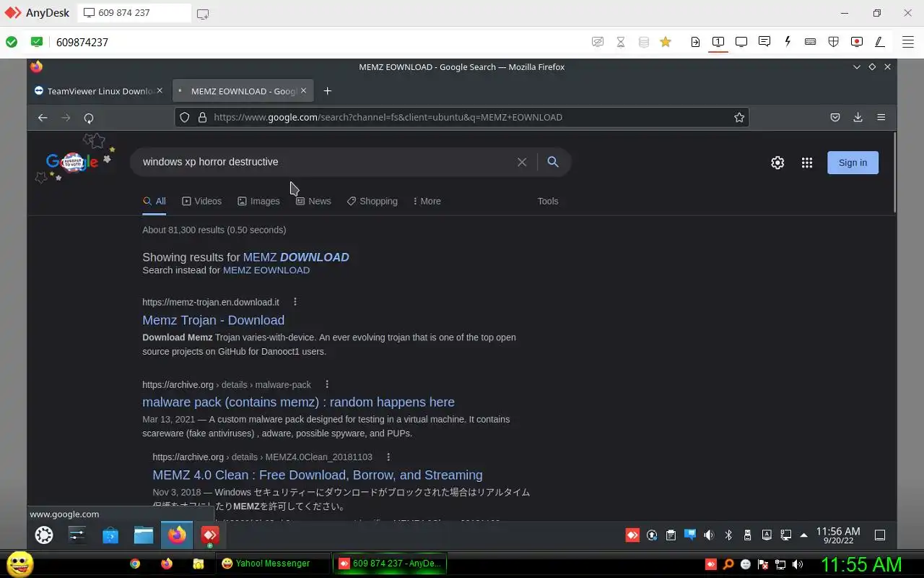Clear the Google search query

(x=522, y=162)
